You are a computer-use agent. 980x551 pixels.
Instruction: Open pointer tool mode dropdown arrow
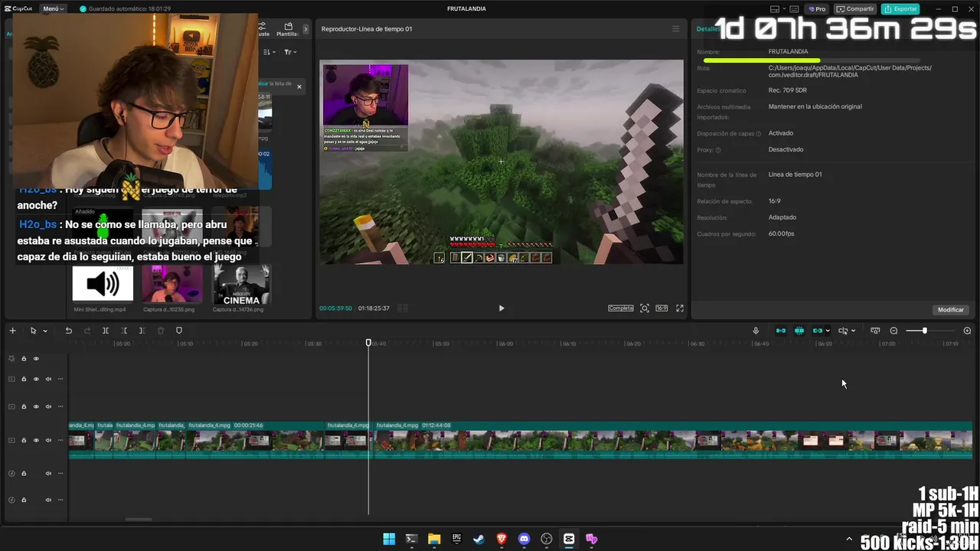point(45,331)
